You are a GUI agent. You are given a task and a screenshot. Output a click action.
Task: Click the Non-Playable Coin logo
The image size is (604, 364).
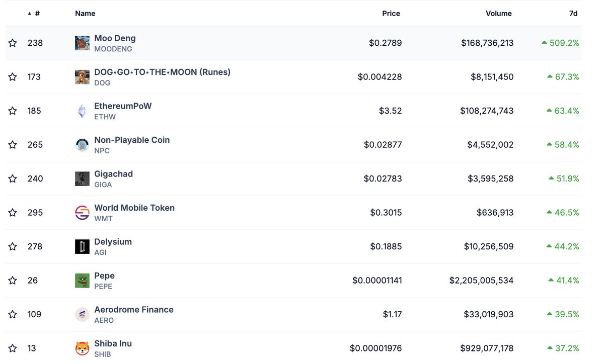coord(82,145)
